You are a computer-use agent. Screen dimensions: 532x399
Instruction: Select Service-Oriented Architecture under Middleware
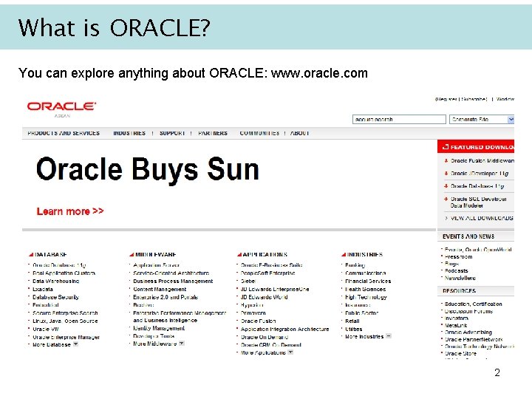coord(171,273)
